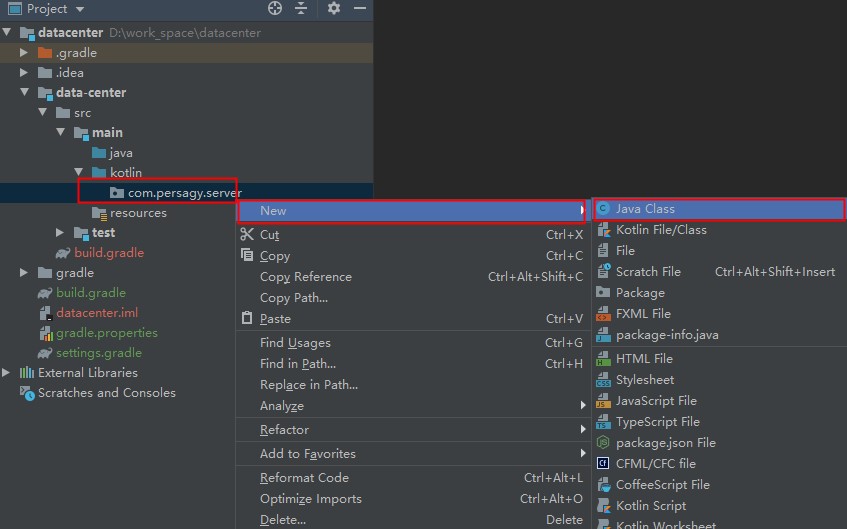The height and width of the screenshot is (529, 847).
Task: Click the Cut scissors icon
Action: click(x=247, y=235)
